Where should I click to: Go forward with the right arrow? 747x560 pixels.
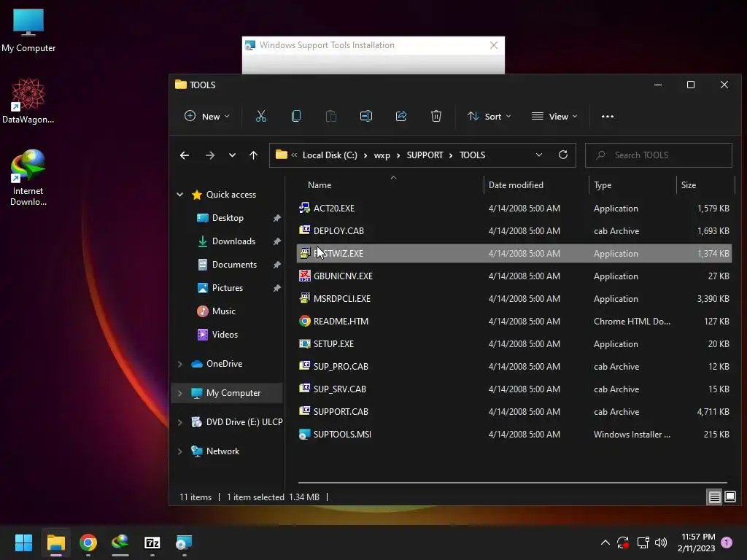click(x=209, y=155)
